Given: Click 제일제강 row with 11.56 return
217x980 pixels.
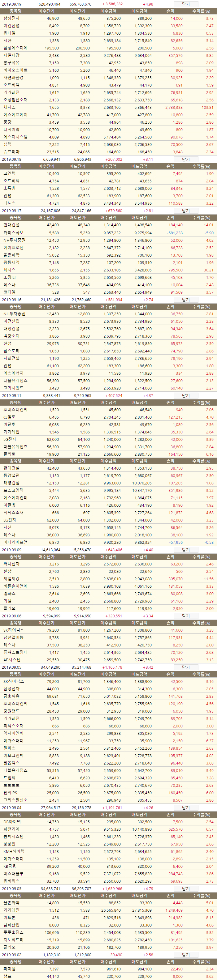Looking at the screenshot, I should click(x=108, y=579).
